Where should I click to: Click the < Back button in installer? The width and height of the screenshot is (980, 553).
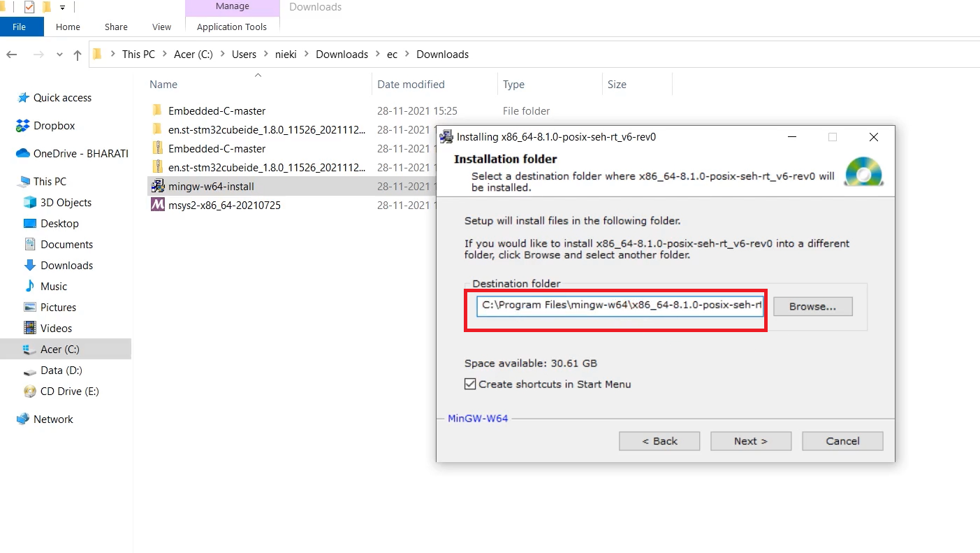click(659, 441)
